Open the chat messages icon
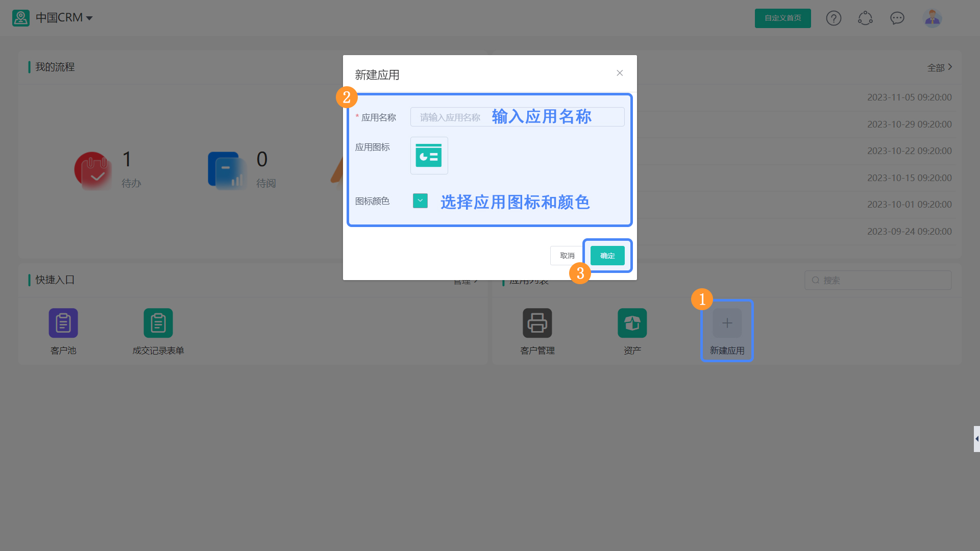Image resolution: width=980 pixels, height=551 pixels. coord(897,18)
